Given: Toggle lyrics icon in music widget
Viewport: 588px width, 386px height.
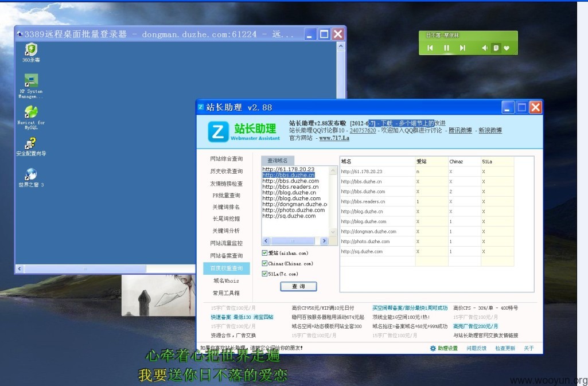Looking at the screenshot, I should pos(496,48).
